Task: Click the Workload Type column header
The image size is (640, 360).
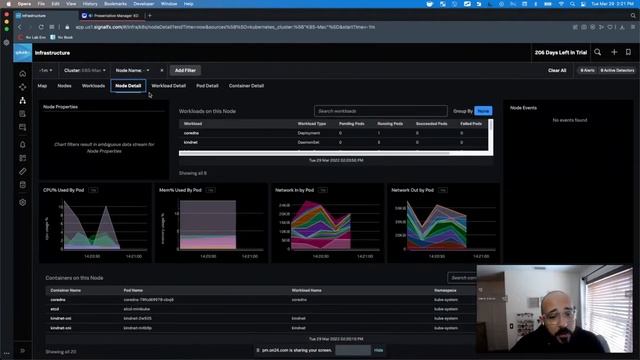Action: click(312, 124)
